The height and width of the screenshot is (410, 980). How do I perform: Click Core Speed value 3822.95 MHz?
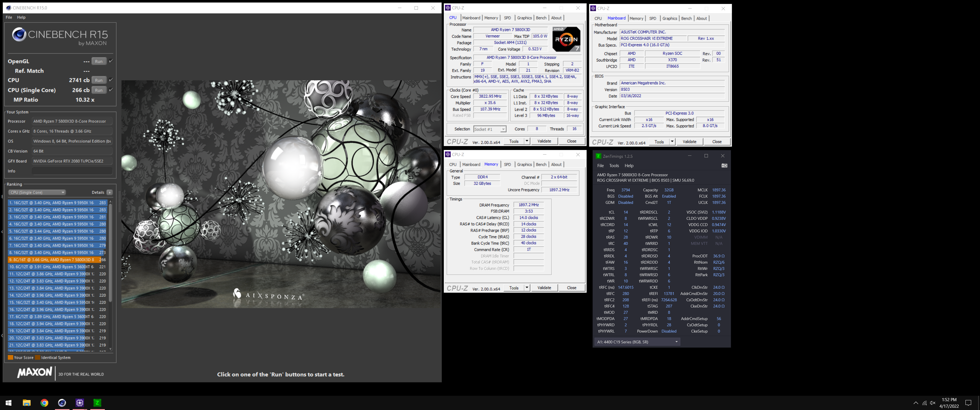pyautogui.click(x=490, y=97)
